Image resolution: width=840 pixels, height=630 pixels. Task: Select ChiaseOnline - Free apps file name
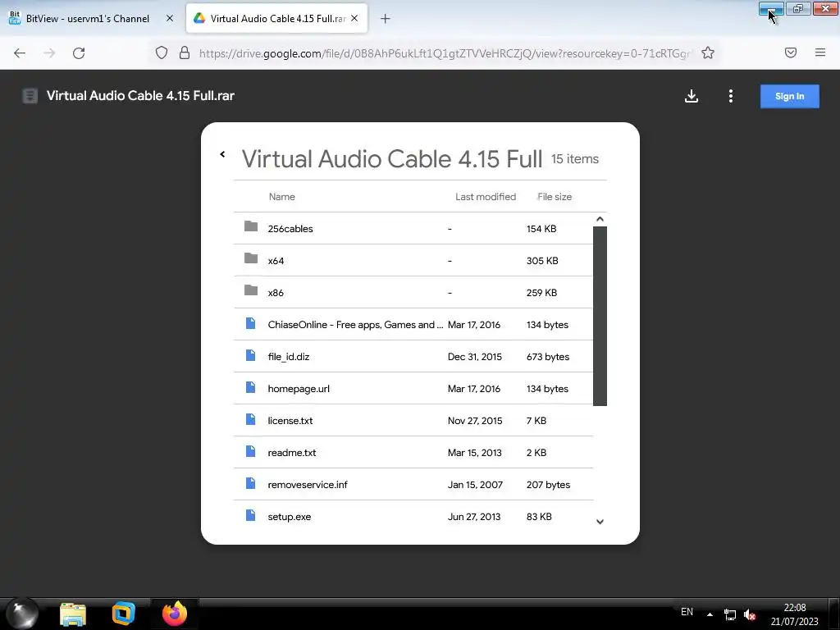(x=355, y=325)
